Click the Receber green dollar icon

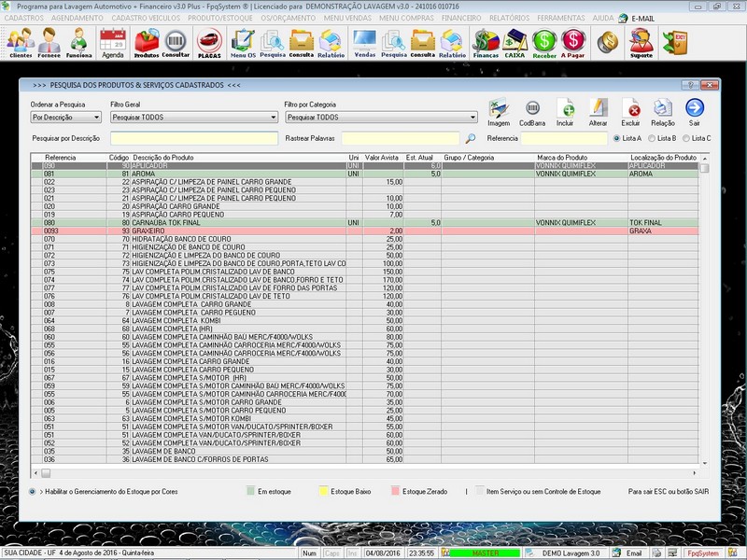coord(544,43)
